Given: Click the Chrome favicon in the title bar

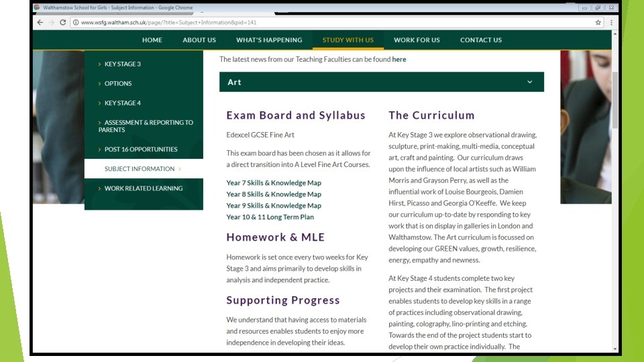Looking at the screenshot, I should click(37, 7).
